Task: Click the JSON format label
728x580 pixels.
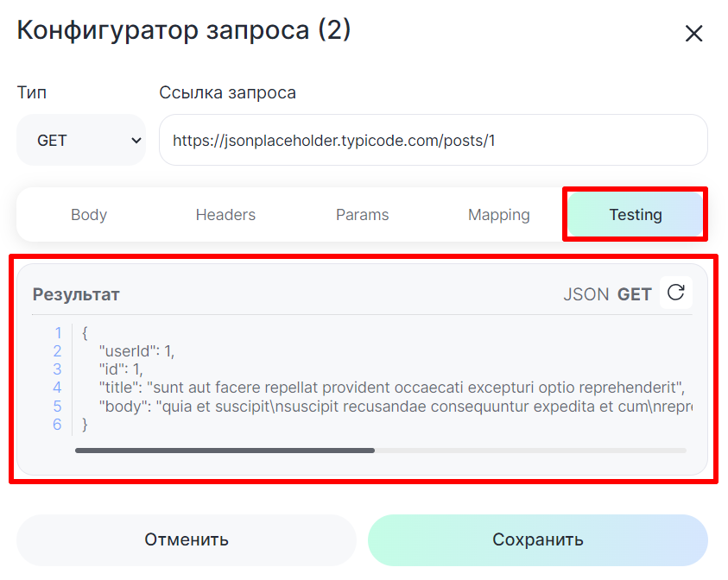Action: [x=586, y=294]
